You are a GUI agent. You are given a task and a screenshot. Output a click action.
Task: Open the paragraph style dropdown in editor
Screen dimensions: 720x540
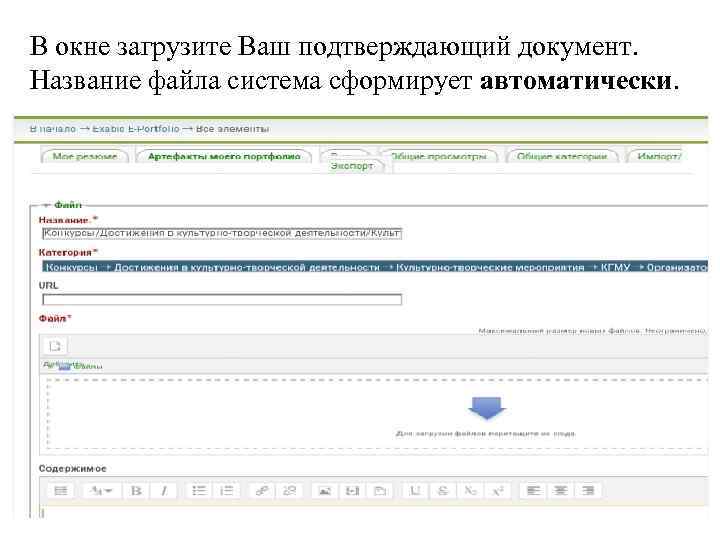pos(101,490)
